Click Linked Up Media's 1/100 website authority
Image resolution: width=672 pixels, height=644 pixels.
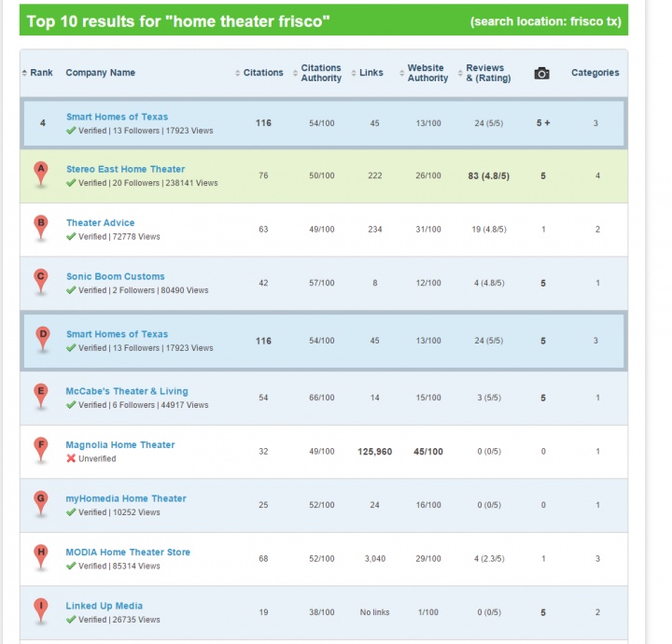[428, 612]
